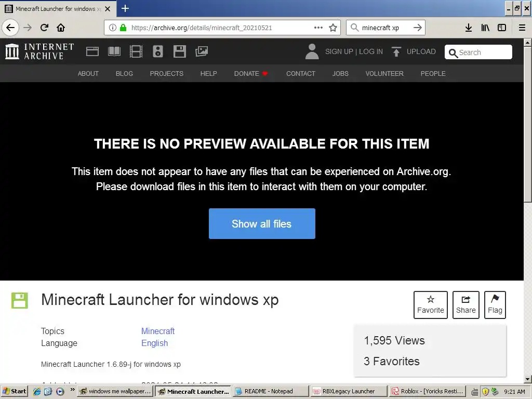Launch Internet Explorer from quick launch

click(37, 392)
